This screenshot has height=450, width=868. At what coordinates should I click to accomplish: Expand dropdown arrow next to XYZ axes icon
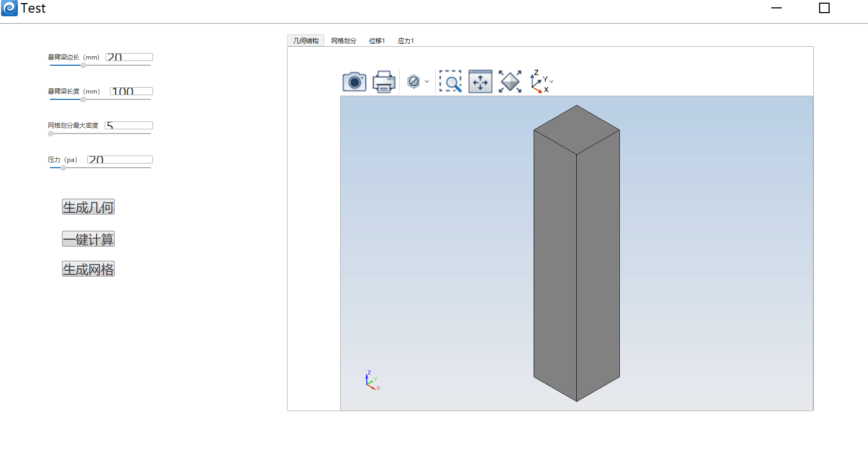click(552, 81)
